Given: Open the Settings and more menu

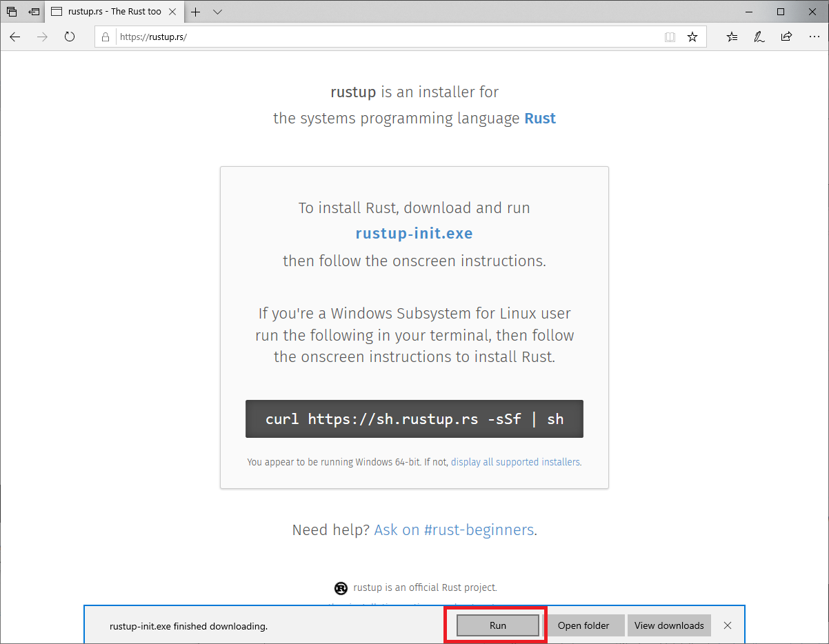Looking at the screenshot, I should pos(812,37).
